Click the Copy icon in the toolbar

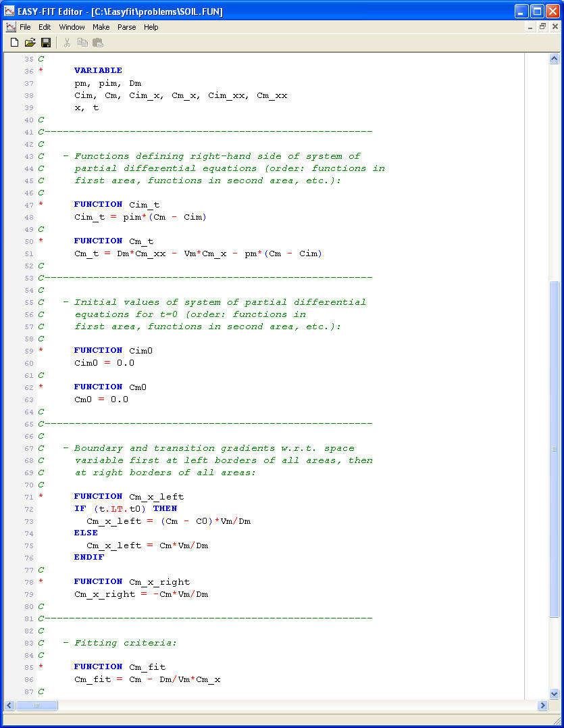pyautogui.click(x=82, y=43)
